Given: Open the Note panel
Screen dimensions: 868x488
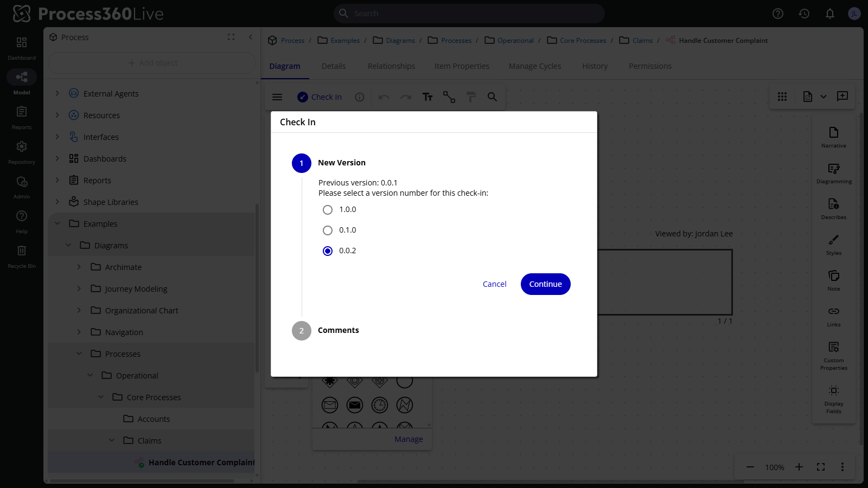Looking at the screenshot, I should tap(834, 280).
